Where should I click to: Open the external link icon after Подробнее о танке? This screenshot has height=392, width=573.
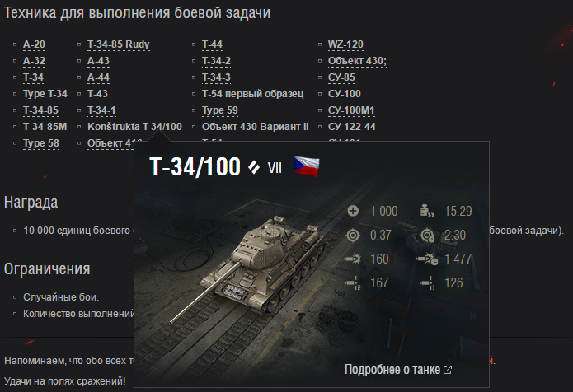[448, 370]
